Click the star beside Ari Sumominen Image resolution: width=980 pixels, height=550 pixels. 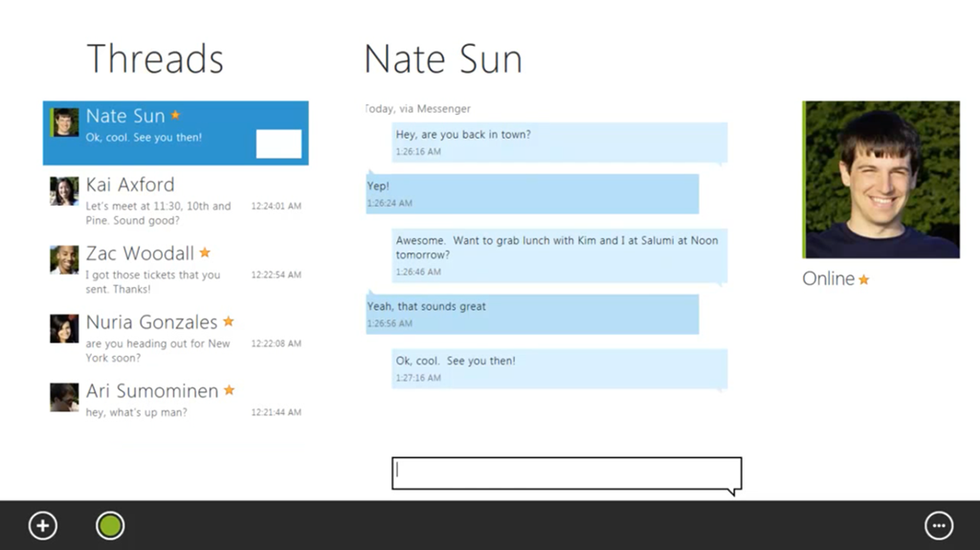click(230, 390)
